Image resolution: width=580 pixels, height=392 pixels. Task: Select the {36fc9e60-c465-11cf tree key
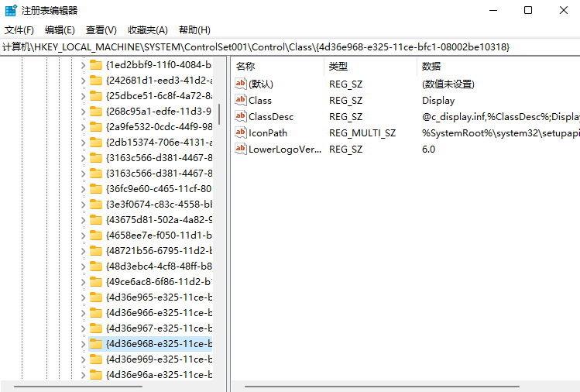pos(159,189)
